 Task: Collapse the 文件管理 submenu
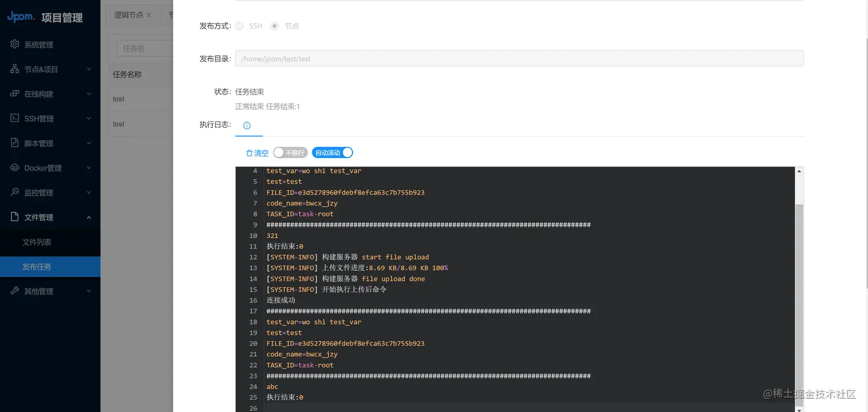coord(90,217)
